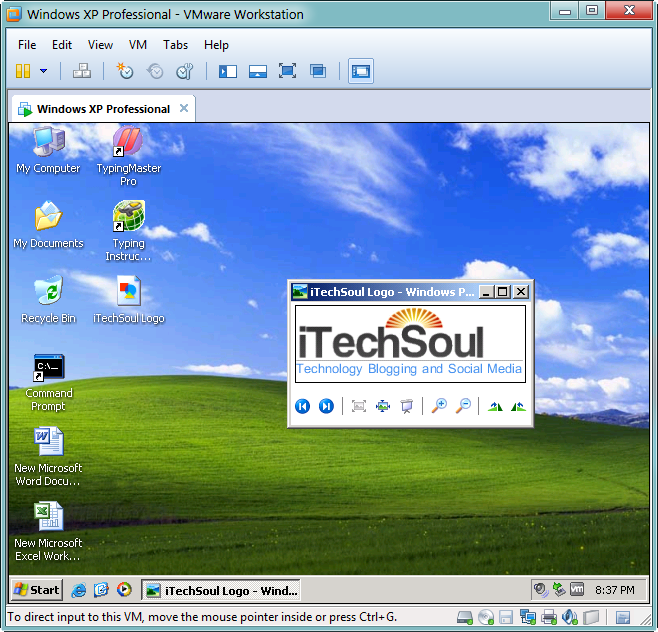Open the View menu
658x632 pixels.
[100, 45]
